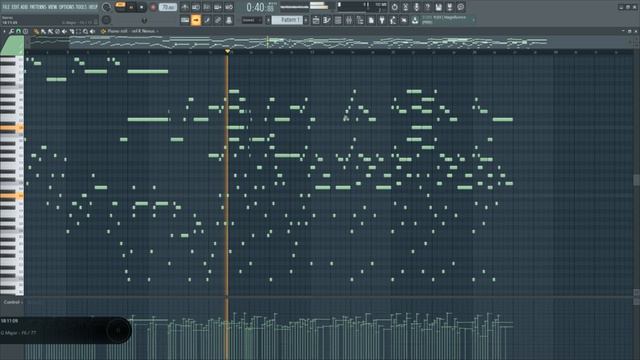Click the undo history icon near CPU meter

pyautogui.click(x=394, y=7)
